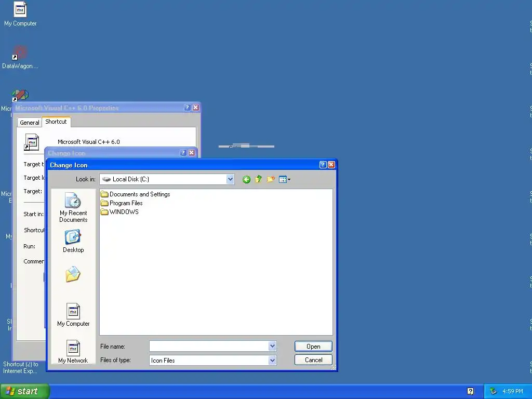Open My Recent Documents in places bar
This screenshot has width=532, height=399.
coord(73,207)
